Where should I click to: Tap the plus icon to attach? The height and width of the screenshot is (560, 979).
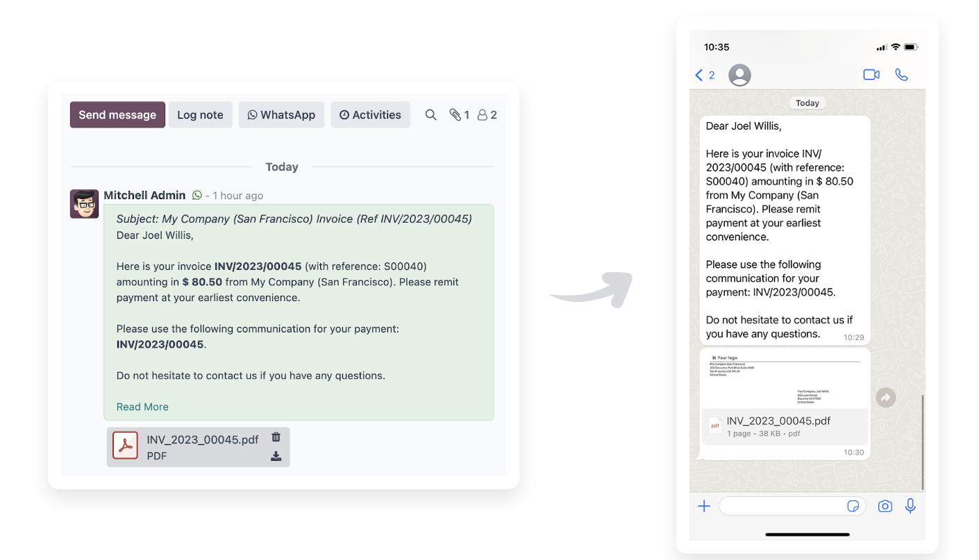[704, 507]
